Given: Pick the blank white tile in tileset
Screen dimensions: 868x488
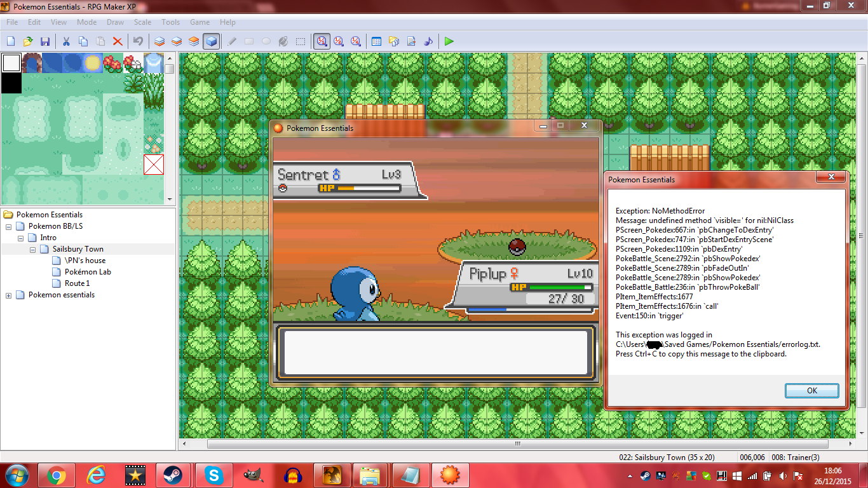Looking at the screenshot, I should (11, 63).
